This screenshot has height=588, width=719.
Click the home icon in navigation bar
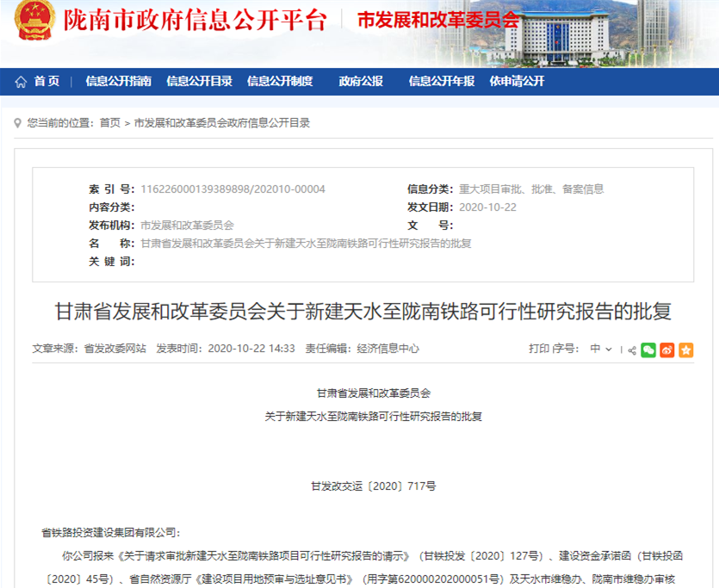tap(21, 82)
